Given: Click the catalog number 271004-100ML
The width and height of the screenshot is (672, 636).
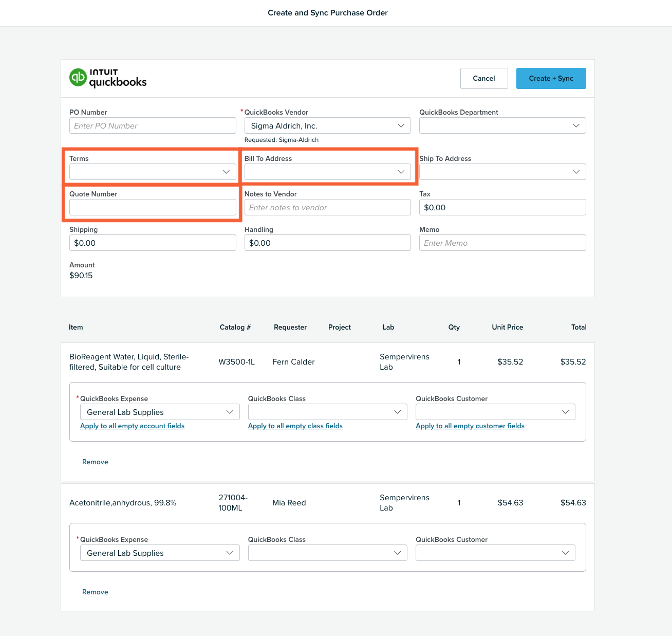Looking at the screenshot, I should [x=233, y=502].
